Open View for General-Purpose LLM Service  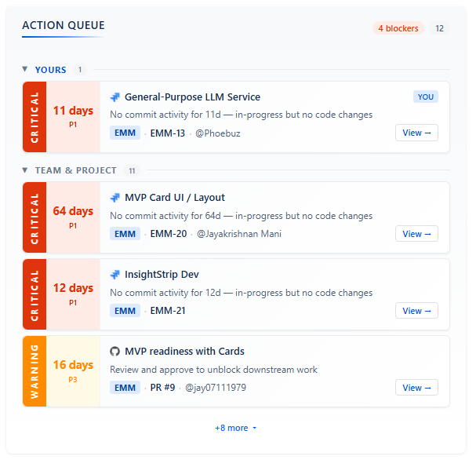click(x=416, y=133)
